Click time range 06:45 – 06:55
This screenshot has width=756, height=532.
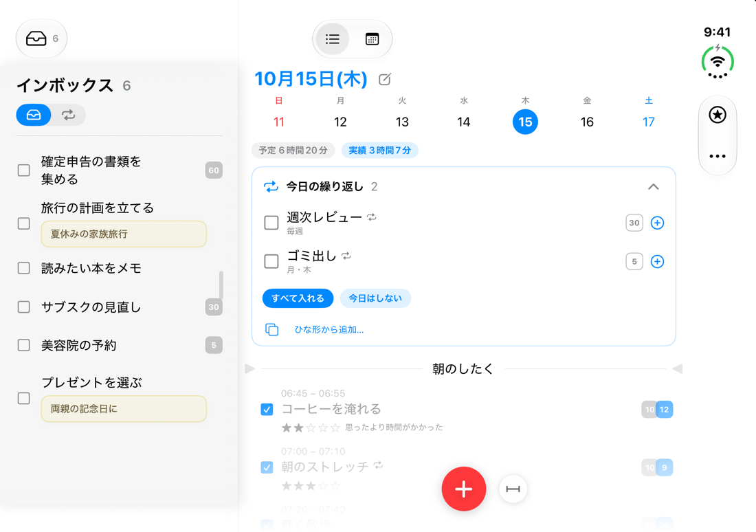[313, 394]
